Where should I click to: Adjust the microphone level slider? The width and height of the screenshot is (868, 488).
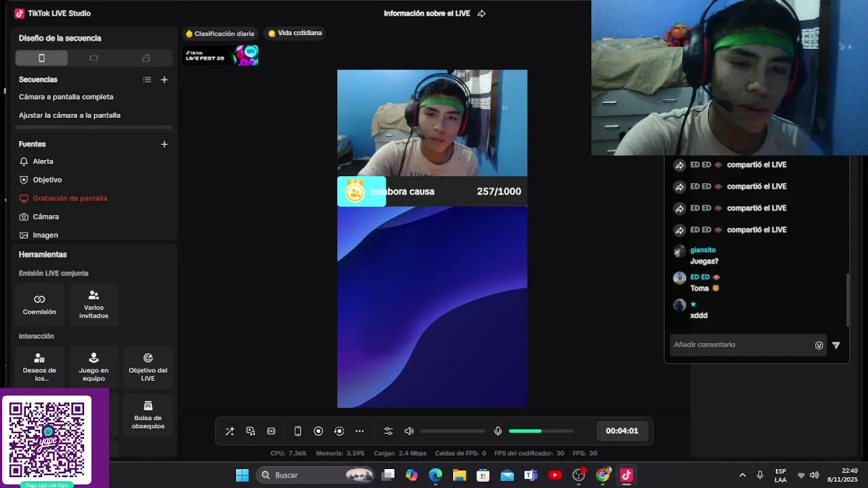[541, 431]
